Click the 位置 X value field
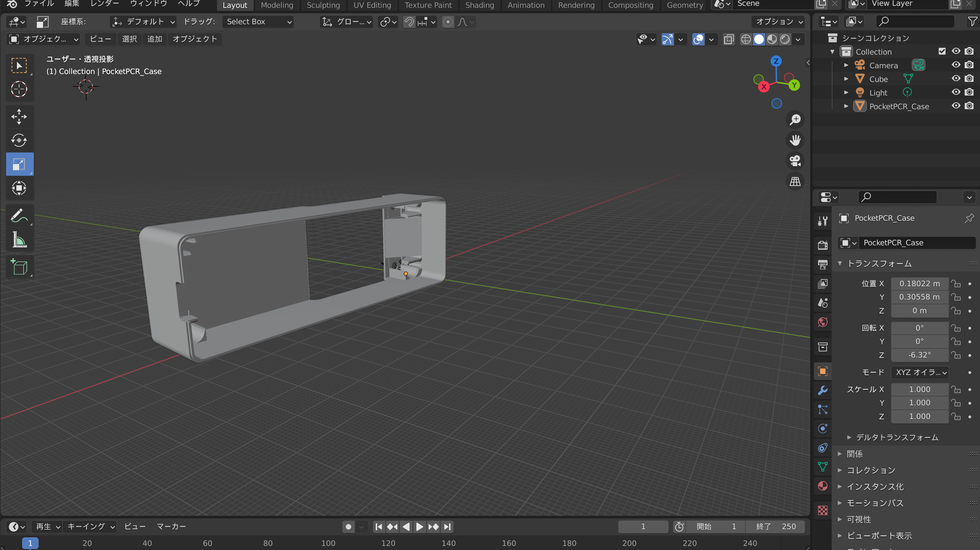 tap(920, 284)
